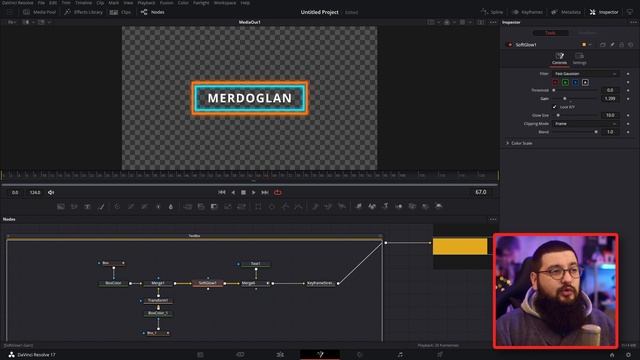Expand the Color Scale section
Image resolution: width=640 pixels, height=360 pixels.
[x=519, y=143]
